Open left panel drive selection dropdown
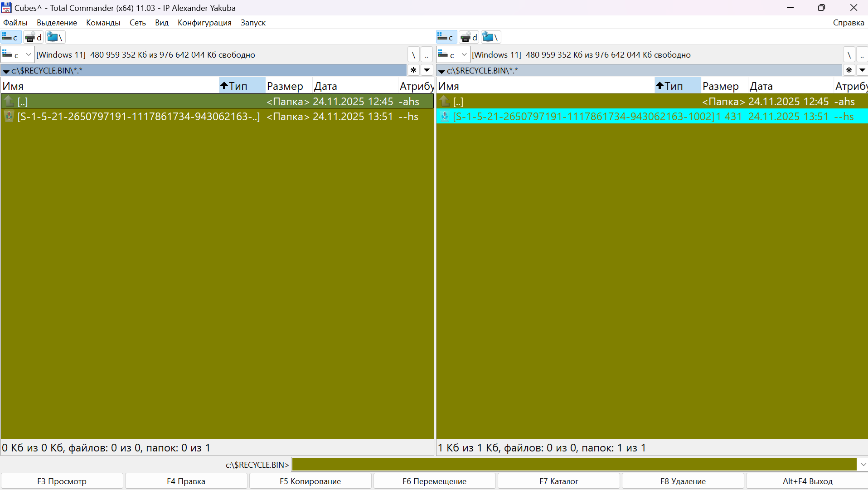The width and height of the screenshot is (868, 490). [x=18, y=55]
